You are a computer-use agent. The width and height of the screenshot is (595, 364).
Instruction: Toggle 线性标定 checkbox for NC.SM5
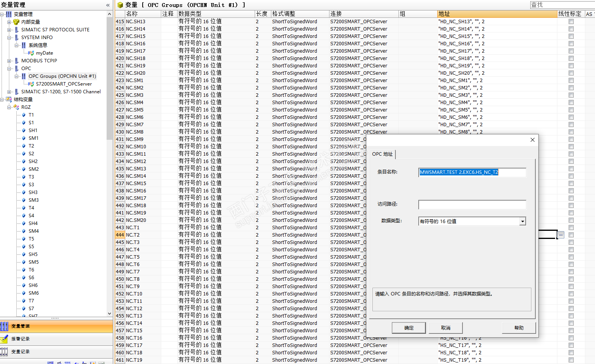point(571,110)
